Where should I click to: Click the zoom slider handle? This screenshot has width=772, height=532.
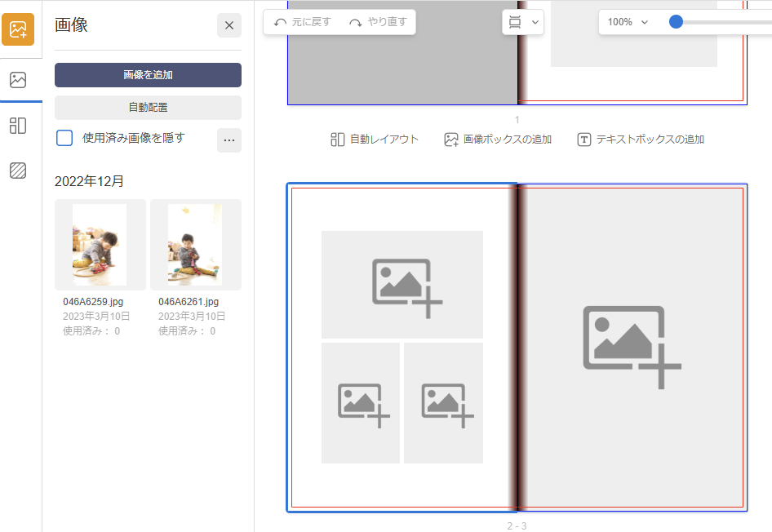[676, 22]
